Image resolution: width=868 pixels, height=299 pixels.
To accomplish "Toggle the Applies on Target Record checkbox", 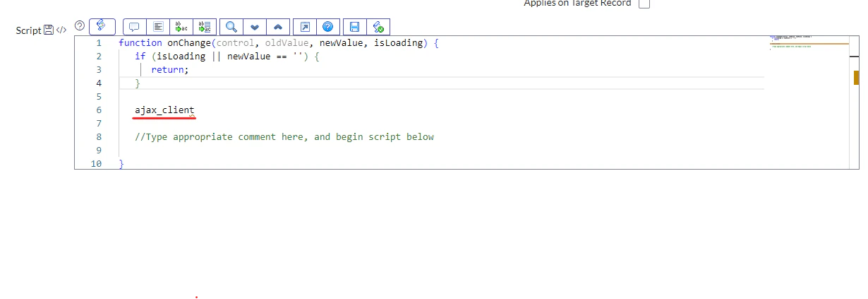I will click(x=644, y=4).
